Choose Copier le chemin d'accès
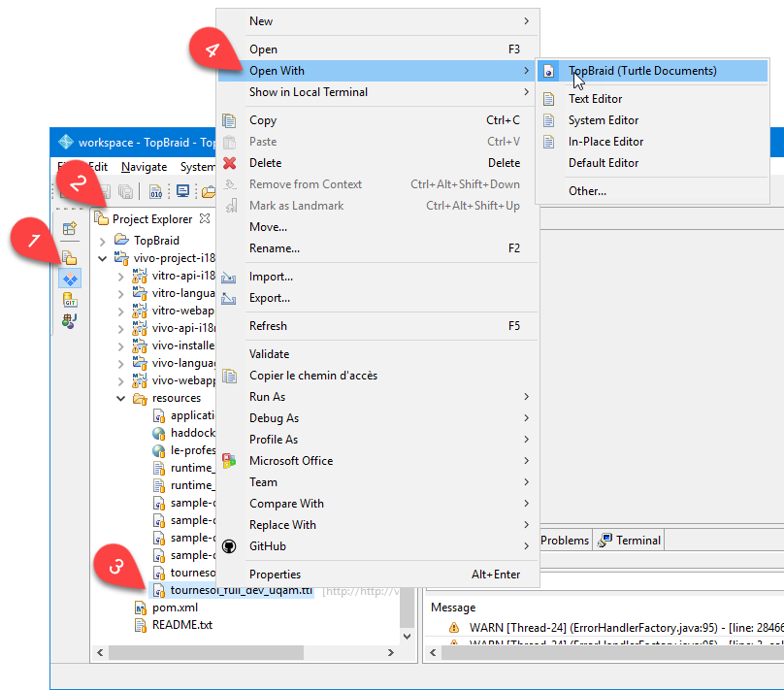The height and width of the screenshot is (690, 784). coord(378,376)
